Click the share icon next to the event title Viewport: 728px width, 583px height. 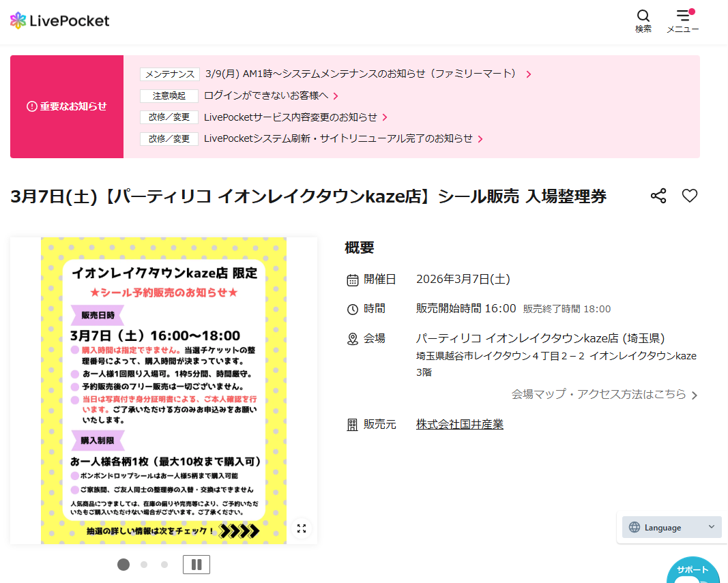(658, 196)
